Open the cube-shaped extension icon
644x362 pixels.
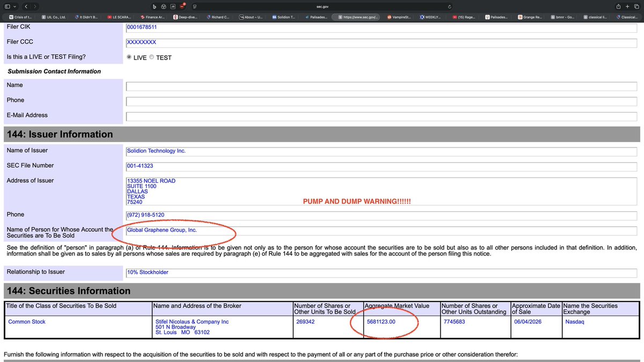pyautogui.click(x=163, y=6)
